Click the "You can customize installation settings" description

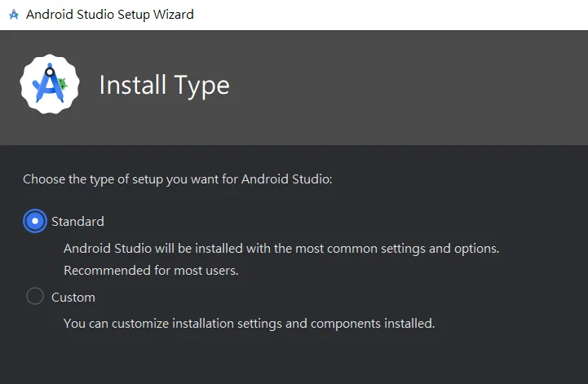[x=249, y=323]
